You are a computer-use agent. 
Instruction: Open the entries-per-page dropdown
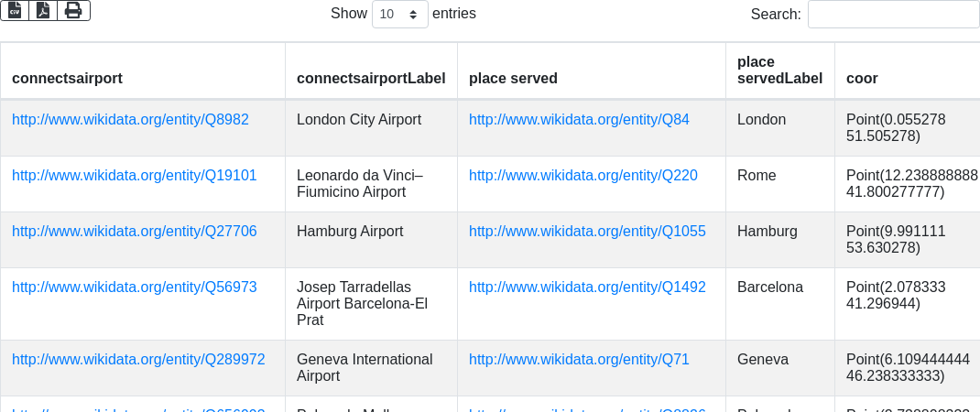coord(400,14)
